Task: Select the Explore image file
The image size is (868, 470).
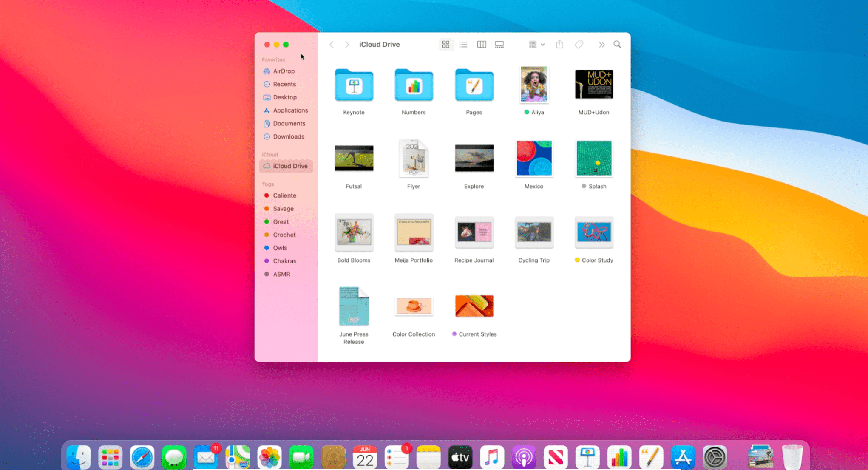Action: click(474, 158)
